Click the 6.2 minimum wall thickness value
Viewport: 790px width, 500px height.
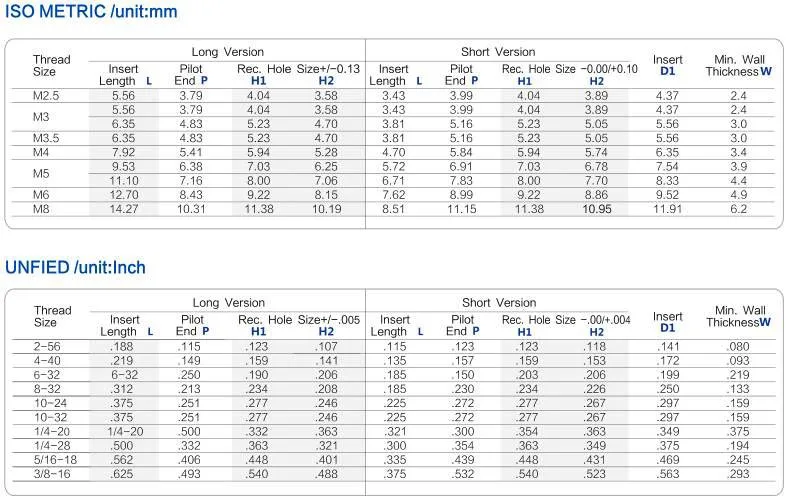tap(739, 208)
